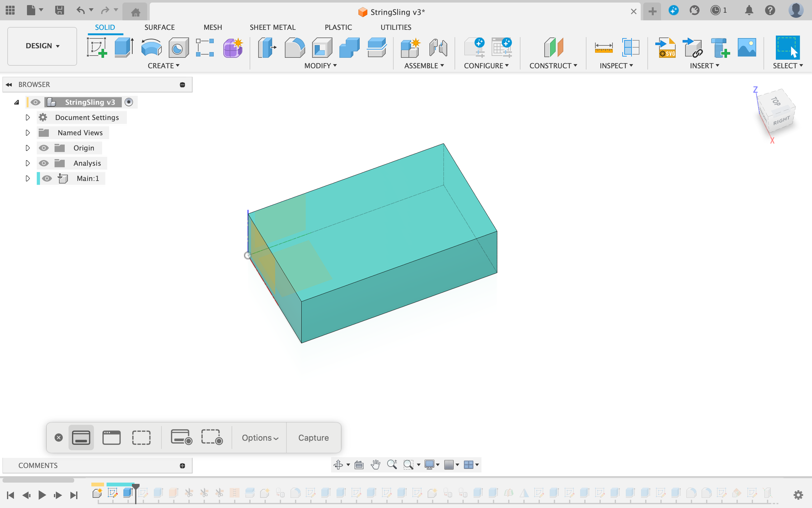
Task: Open the DESIGN workspace dropdown
Action: [x=42, y=46]
